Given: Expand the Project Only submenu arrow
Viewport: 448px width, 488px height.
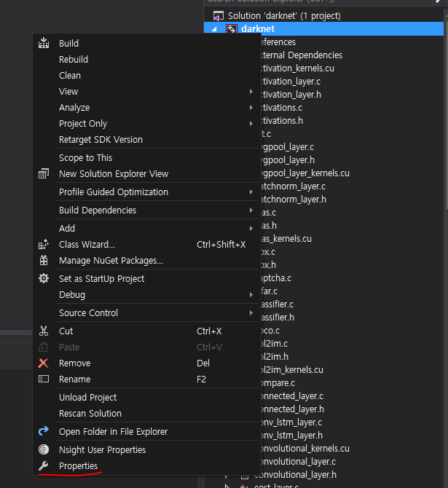Looking at the screenshot, I should 251,124.
